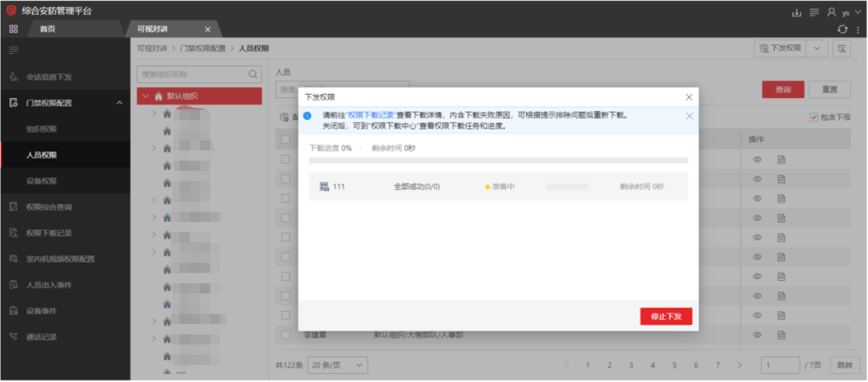Collapse the 默认组织 tree node arrow

[x=145, y=97]
